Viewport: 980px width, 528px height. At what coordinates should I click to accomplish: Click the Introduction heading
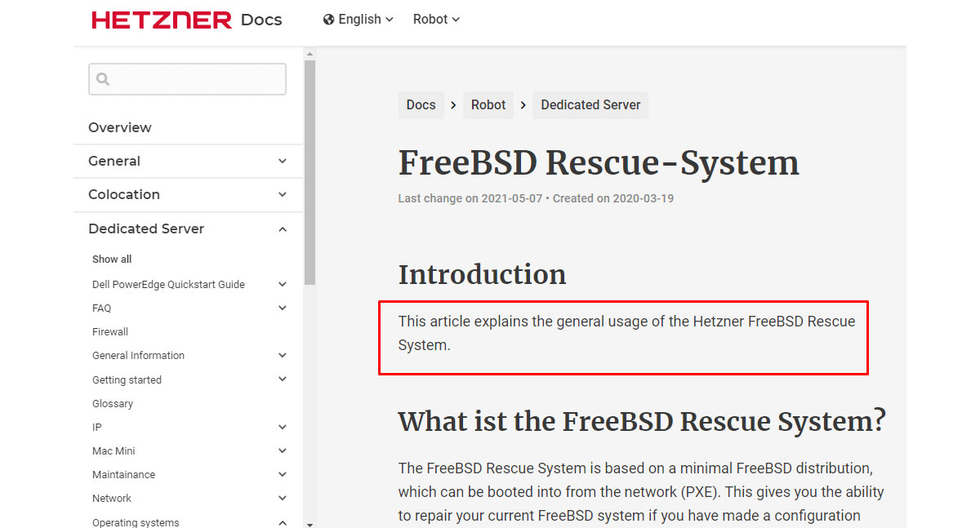(x=482, y=274)
